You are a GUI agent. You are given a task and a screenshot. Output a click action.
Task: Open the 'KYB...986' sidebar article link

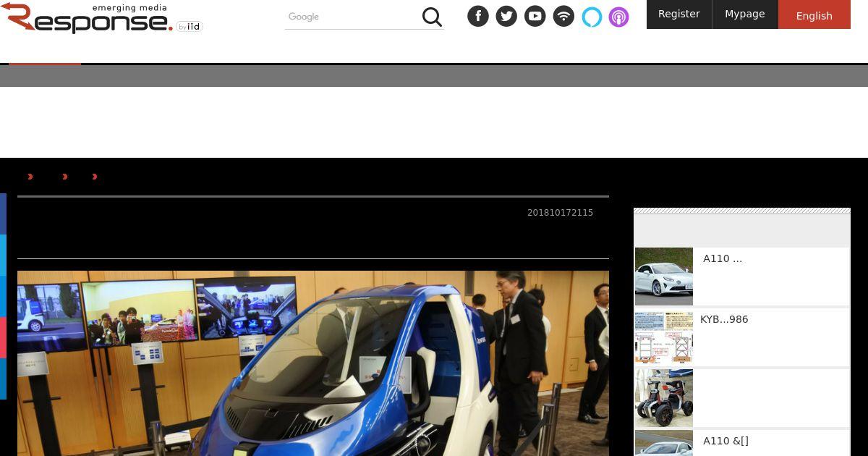point(724,319)
